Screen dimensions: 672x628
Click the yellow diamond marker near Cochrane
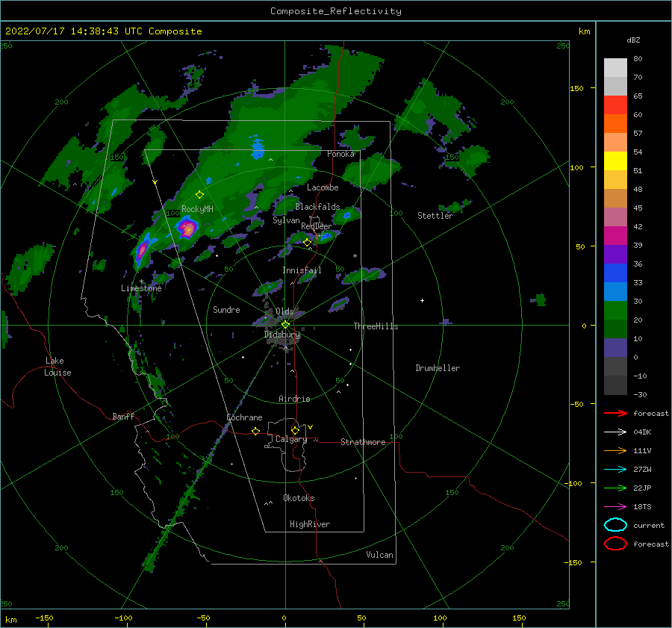click(x=255, y=431)
